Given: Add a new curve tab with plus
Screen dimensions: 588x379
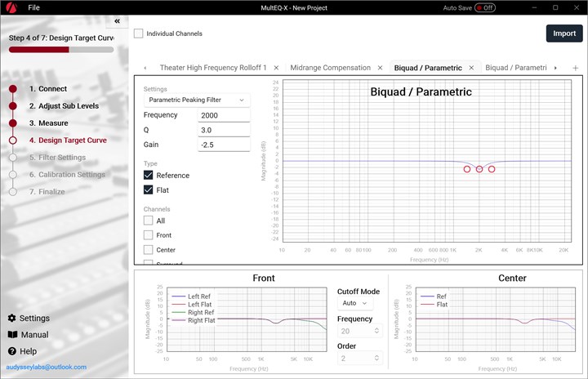Looking at the screenshot, I should click(575, 68).
